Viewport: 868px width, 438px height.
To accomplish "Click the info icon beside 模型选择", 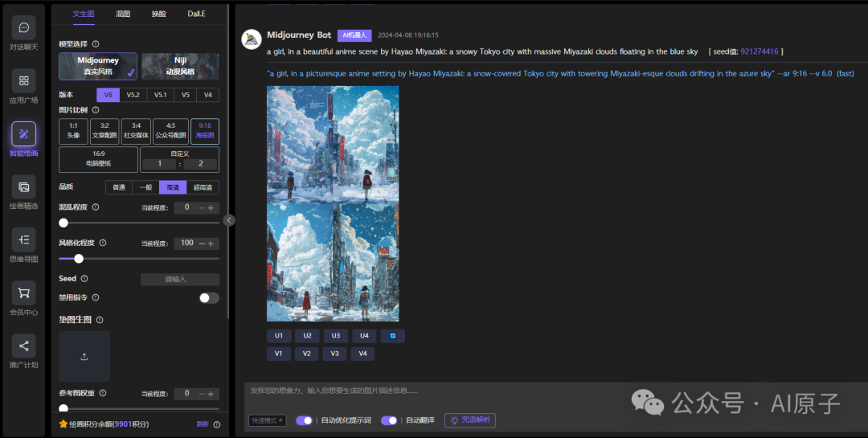I will tap(96, 43).
